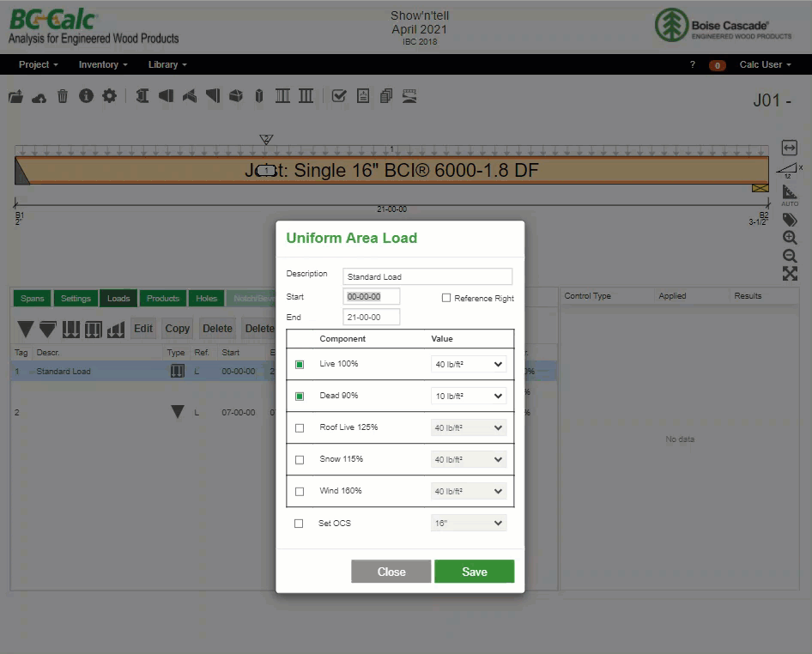Click the duplicate pages toolbar icon
The image size is (812, 654).
coord(386,96)
